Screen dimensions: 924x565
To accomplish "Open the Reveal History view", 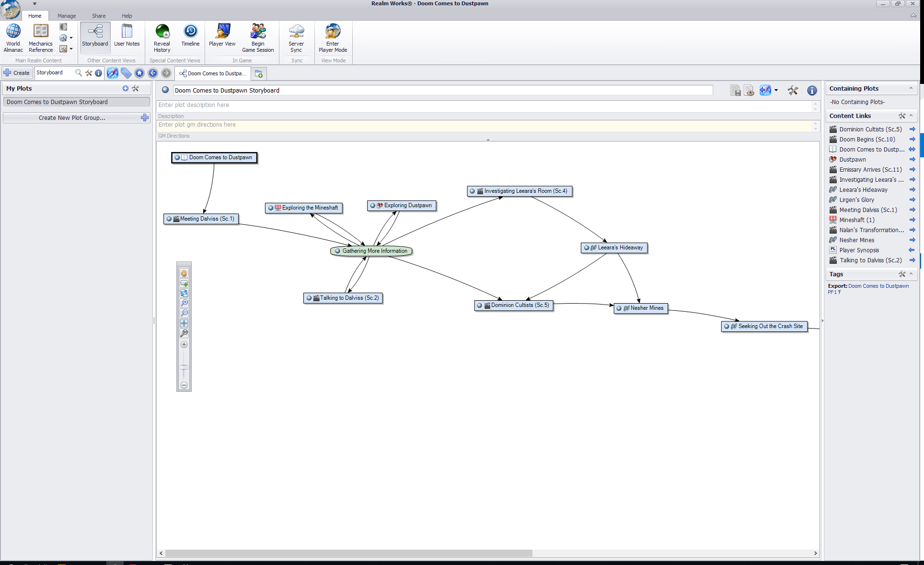I will (x=162, y=38).
